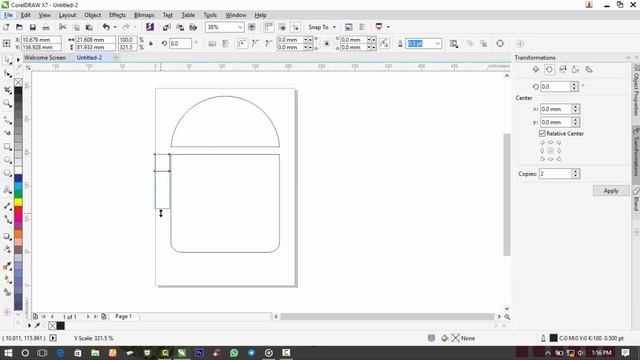Add a new document tab with plus

[x=116, y=58]
